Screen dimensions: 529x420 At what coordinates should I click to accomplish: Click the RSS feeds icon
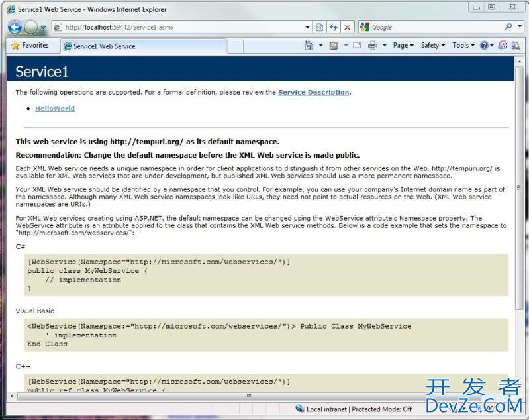333,46
